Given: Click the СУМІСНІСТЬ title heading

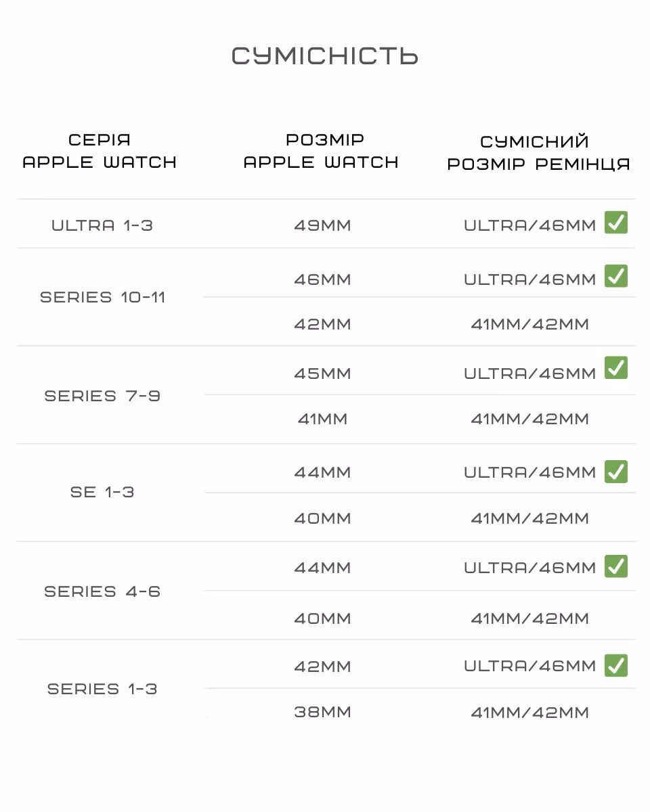Looking at the screenshot, I should tap(325, 56).
